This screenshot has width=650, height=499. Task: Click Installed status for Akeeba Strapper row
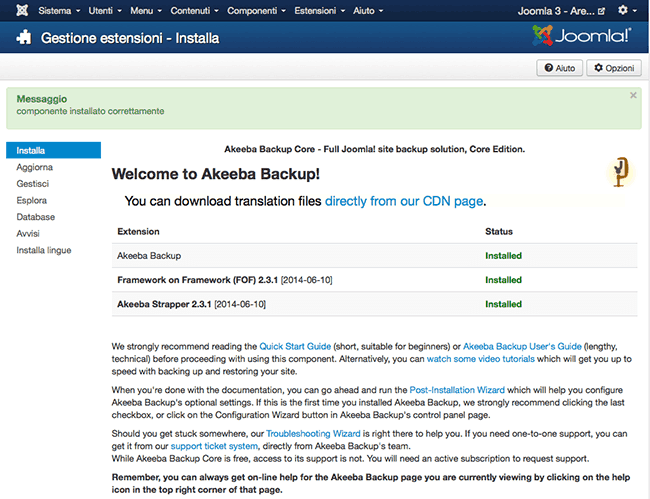[503, 304]
